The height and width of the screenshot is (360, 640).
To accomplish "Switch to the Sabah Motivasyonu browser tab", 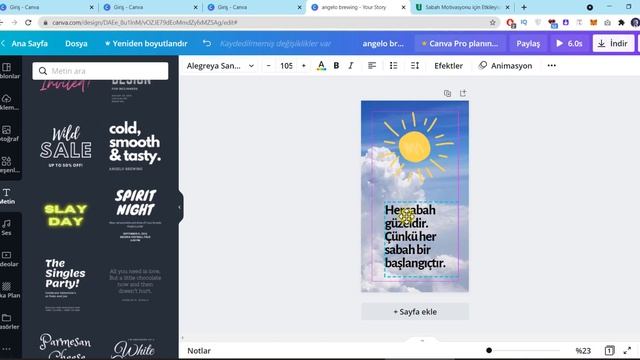I will [x=462, y=7].
